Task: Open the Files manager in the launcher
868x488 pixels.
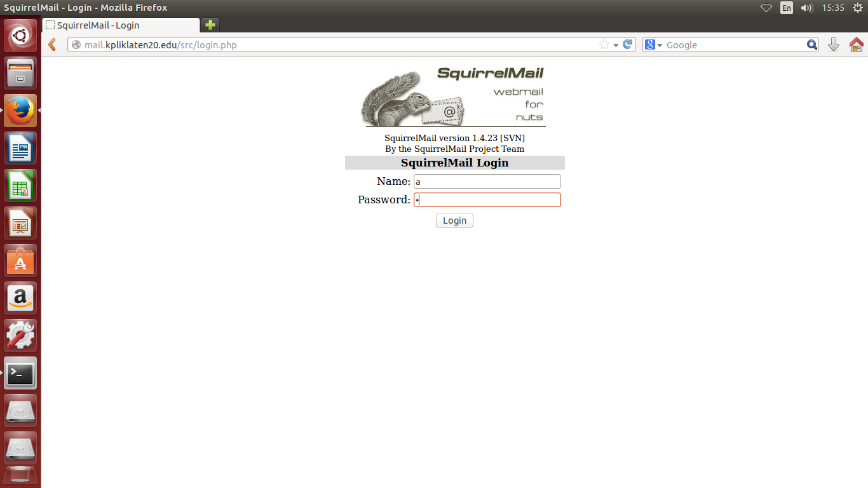Action: coord(20,73)
